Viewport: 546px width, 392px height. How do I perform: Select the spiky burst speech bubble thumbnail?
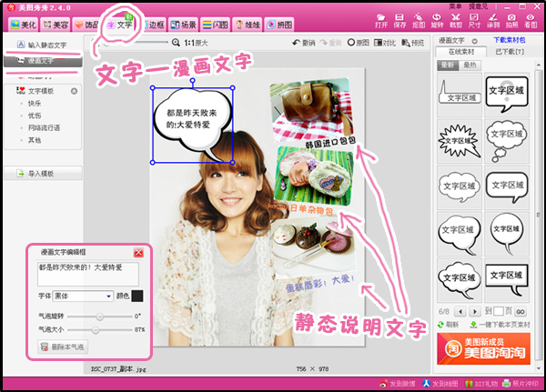click(x=460, y=138)
